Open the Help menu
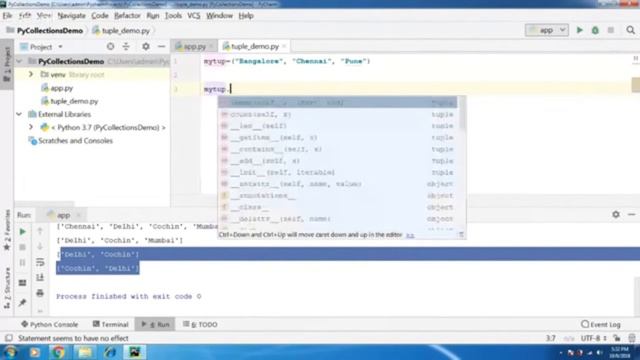 tap(246, 16)
